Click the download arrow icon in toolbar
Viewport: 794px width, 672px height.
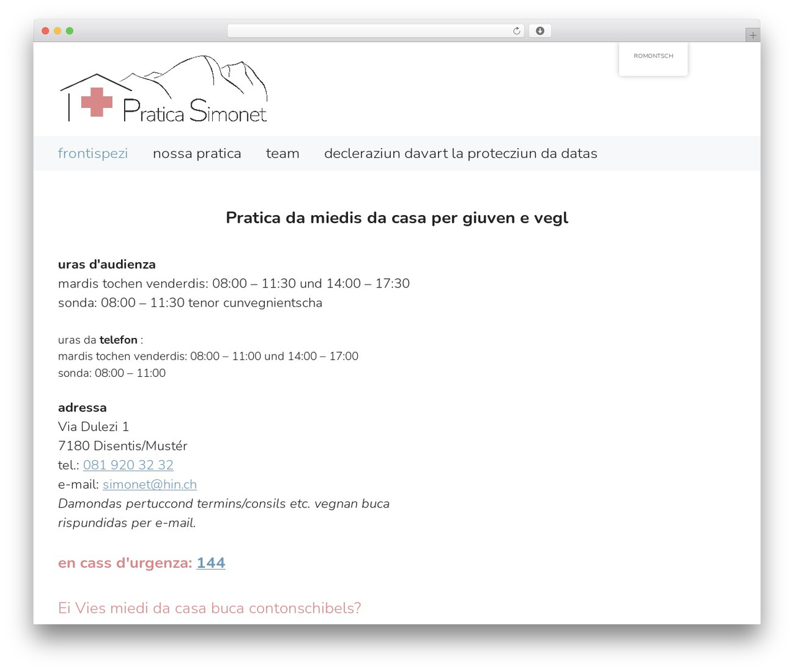click(x=540, y=31)
